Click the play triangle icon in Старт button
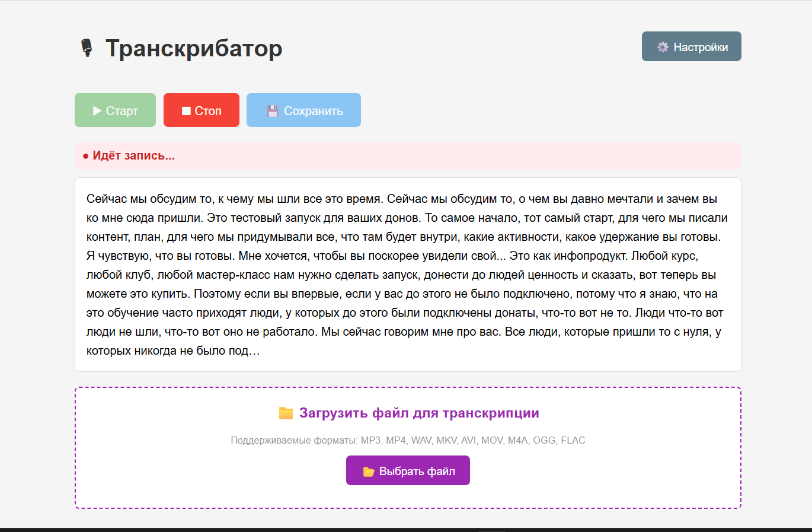This screenshot has height=532, width=812. tap(96, 110)
